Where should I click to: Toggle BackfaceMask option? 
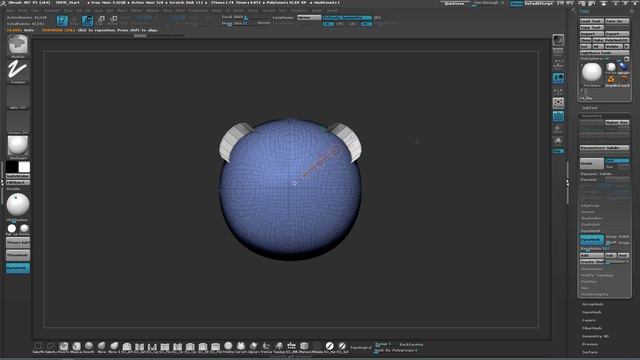[411, 344]
